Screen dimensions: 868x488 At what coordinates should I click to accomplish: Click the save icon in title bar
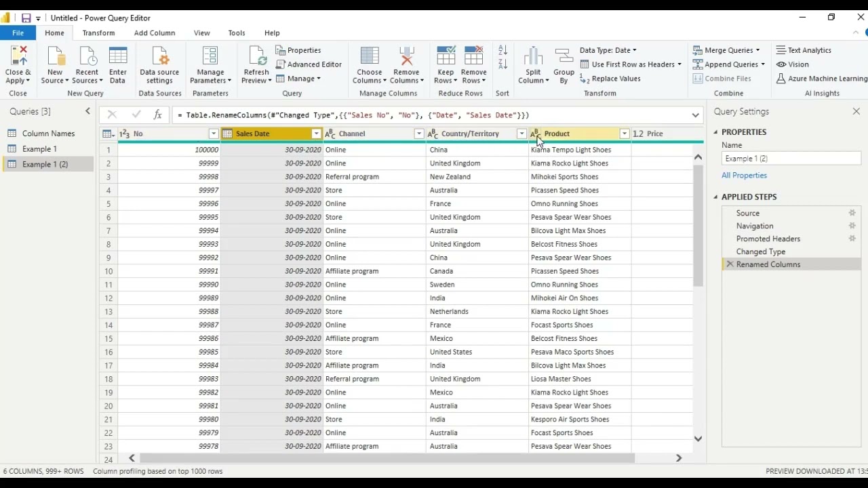point(26,18)
